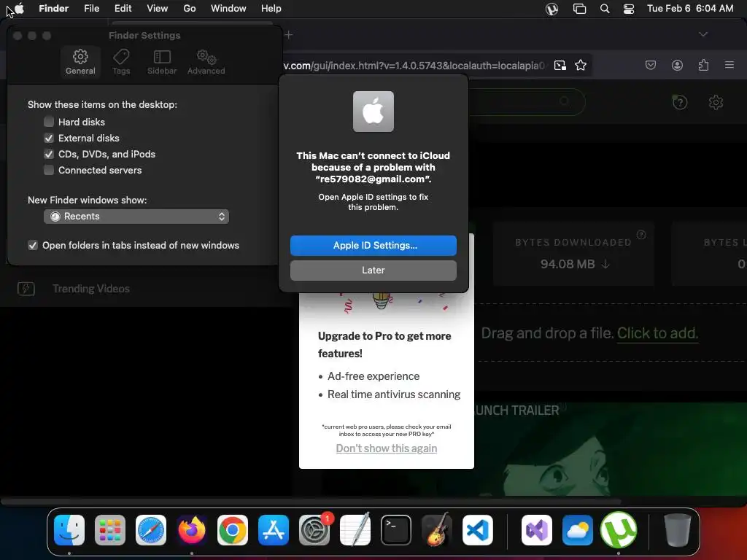Image resolution: width=747 pixels, height=560 pixels.
Task: Open Finder from the Dock
Action: 69,530
